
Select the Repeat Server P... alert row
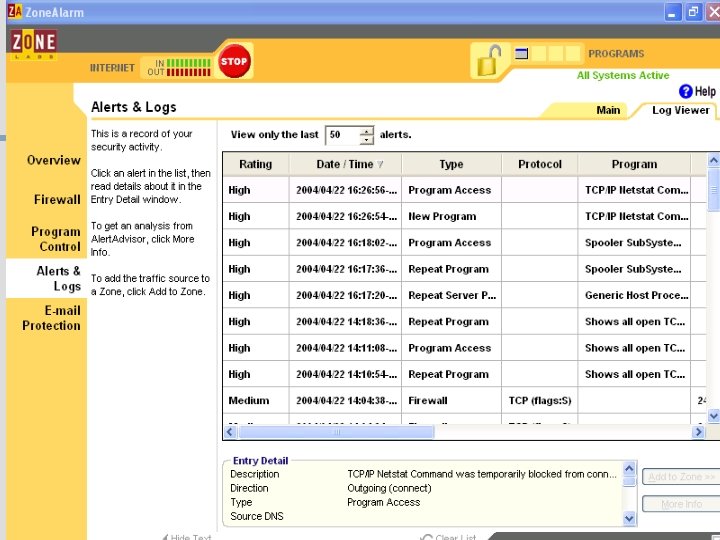coord(465,295)
